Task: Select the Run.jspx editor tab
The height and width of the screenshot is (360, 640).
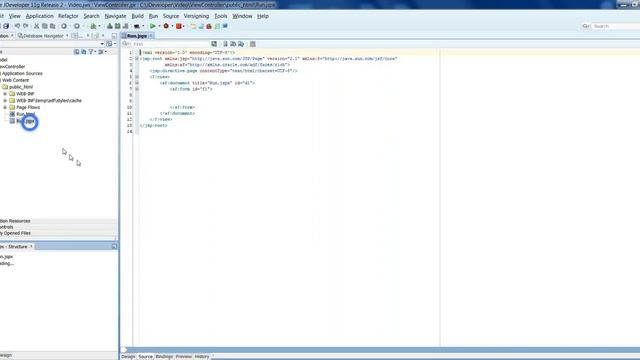Action: click(137, 36)
